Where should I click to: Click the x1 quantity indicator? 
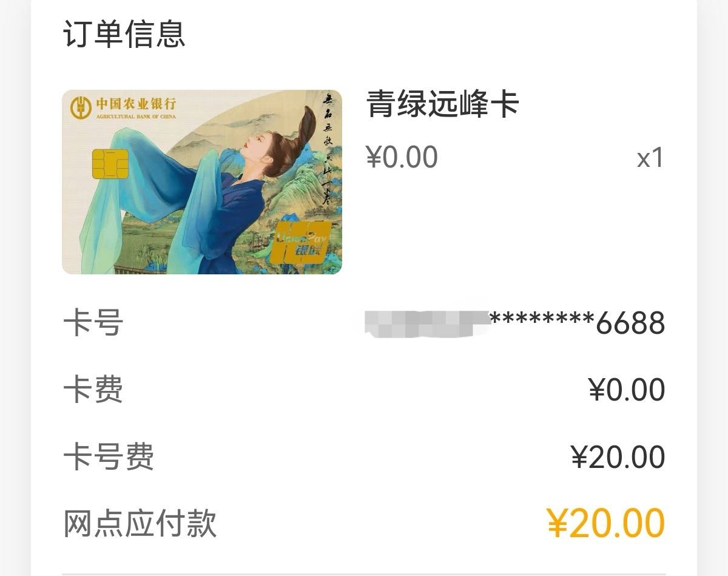650,159
